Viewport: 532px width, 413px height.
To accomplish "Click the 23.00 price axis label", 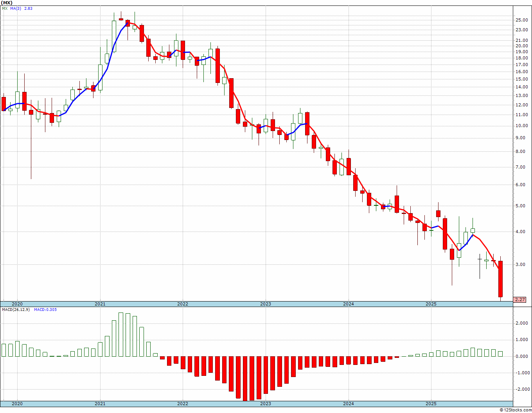I will click(x=521, y=30).
